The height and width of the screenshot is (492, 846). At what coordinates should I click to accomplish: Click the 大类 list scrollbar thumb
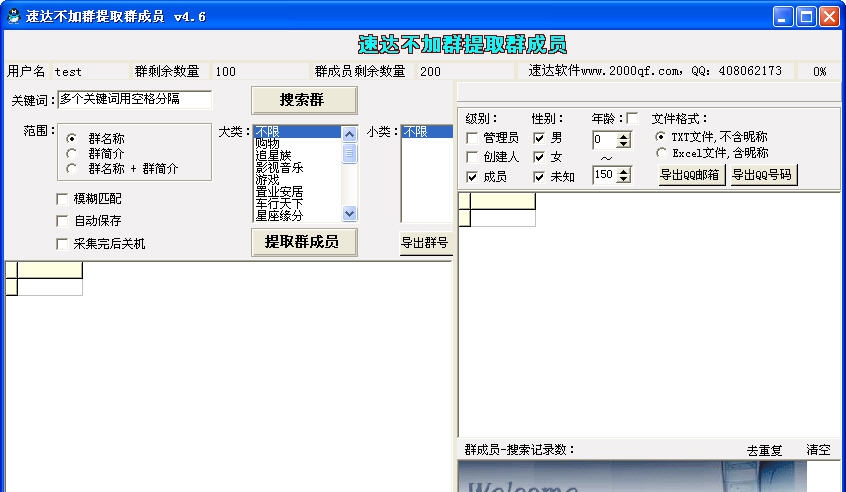coord(349,153)
